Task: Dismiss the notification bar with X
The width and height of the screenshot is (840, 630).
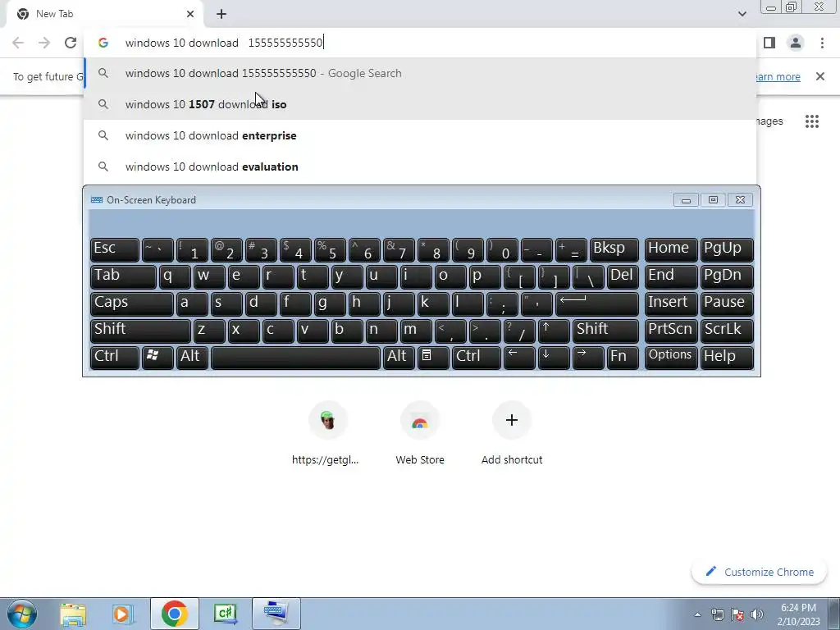Action: 820,76
